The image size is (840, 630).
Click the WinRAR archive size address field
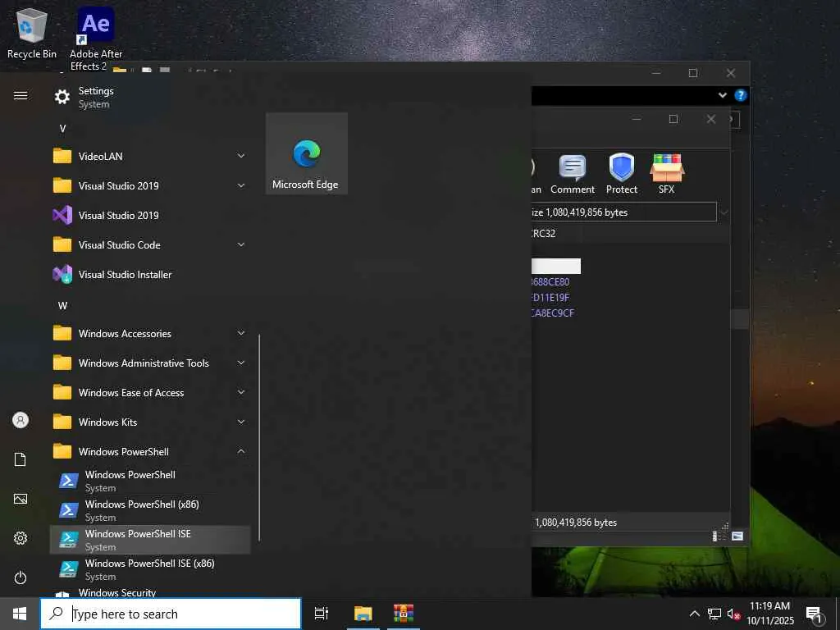[623, 212]
